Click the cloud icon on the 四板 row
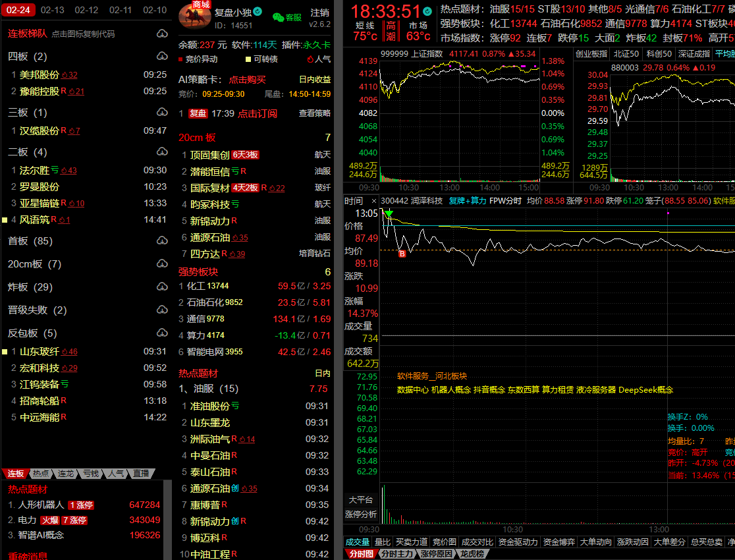This screenshot has width=735, height=560. [x=162, y=56]
